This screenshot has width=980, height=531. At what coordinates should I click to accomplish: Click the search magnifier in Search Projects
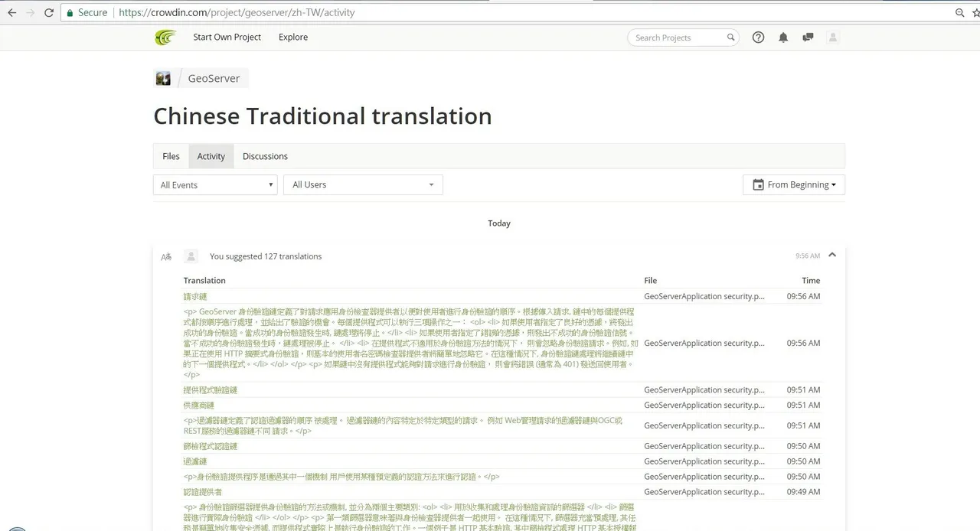pos(730,37)
